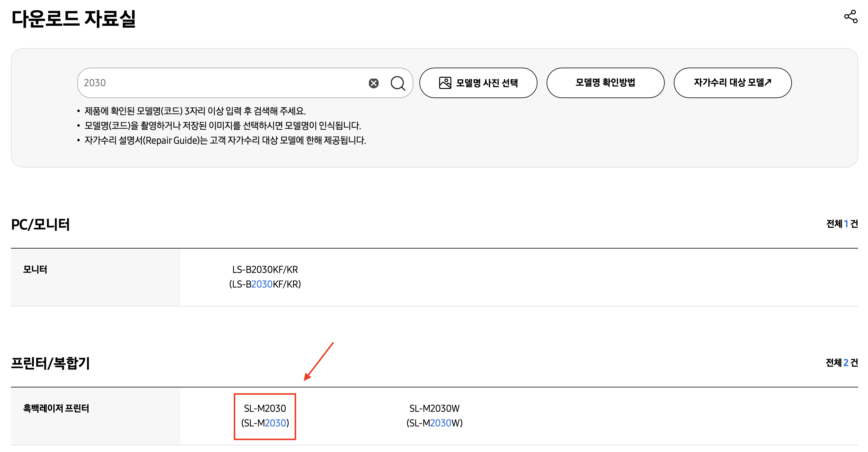Click the 프린터/복합기 section heading
Viewport: 868px width, 452px height.
tap(51, 363)
